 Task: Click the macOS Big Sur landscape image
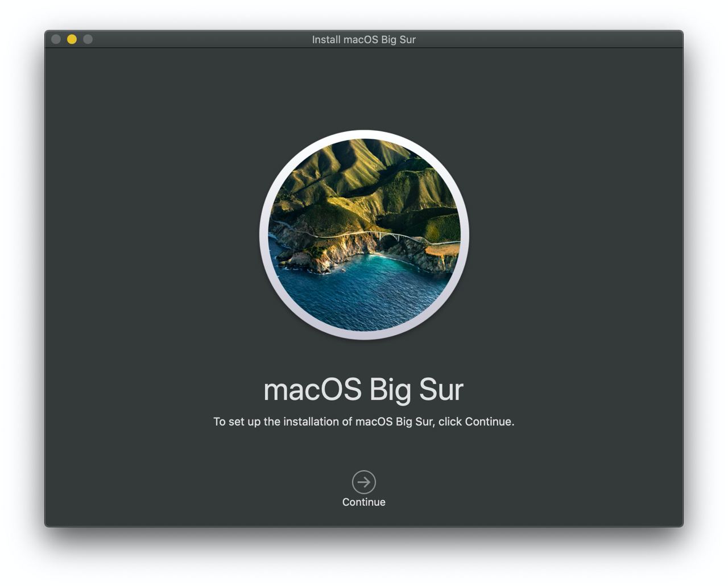click(x=364, y=234)
